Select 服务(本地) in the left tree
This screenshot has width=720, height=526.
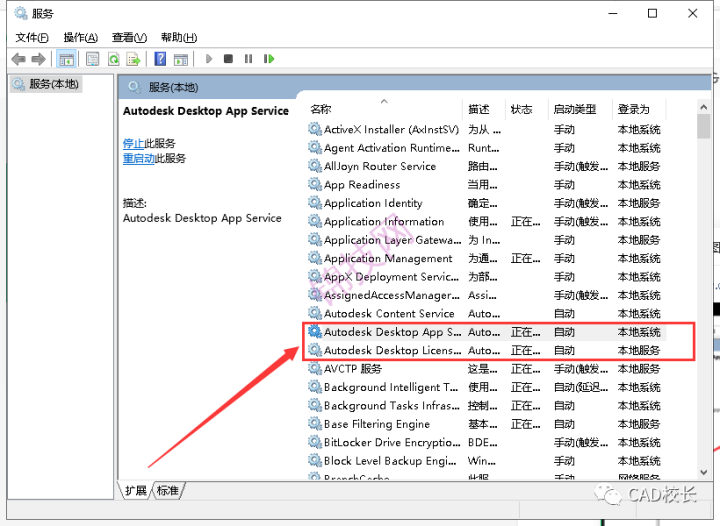(54, 85)
